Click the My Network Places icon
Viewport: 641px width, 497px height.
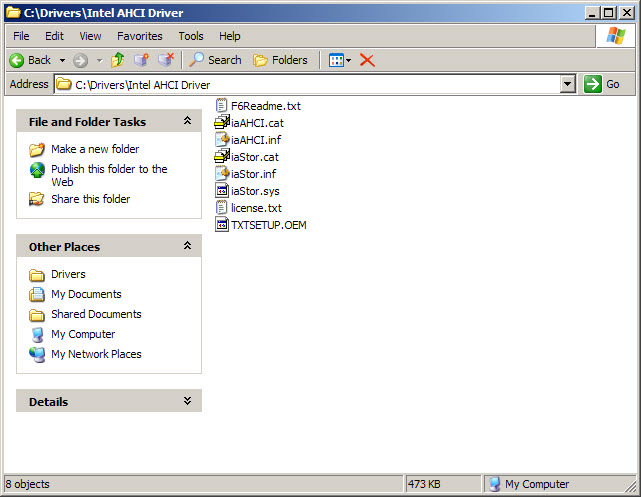pyautogui.click(x=37, y=354)
